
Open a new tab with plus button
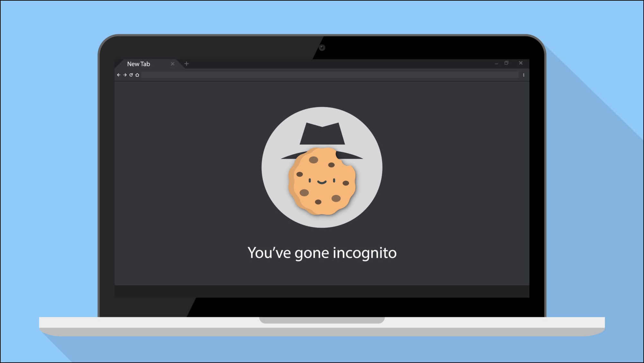pos(187,64)
